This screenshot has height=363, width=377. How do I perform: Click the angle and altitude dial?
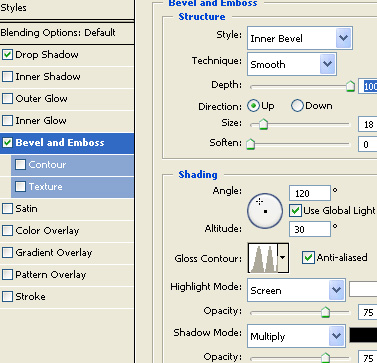pos(265,211)
